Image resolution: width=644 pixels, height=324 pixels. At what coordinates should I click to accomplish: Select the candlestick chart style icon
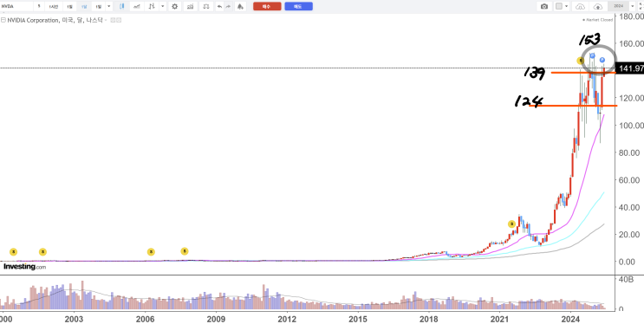pyautogui.click(x=122, y=7)
